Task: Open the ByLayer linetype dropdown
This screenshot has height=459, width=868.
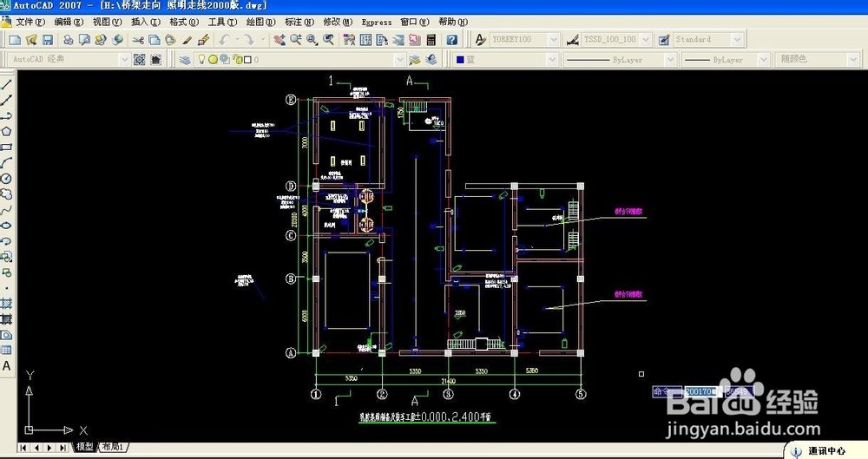Action: tap(670, 59)
